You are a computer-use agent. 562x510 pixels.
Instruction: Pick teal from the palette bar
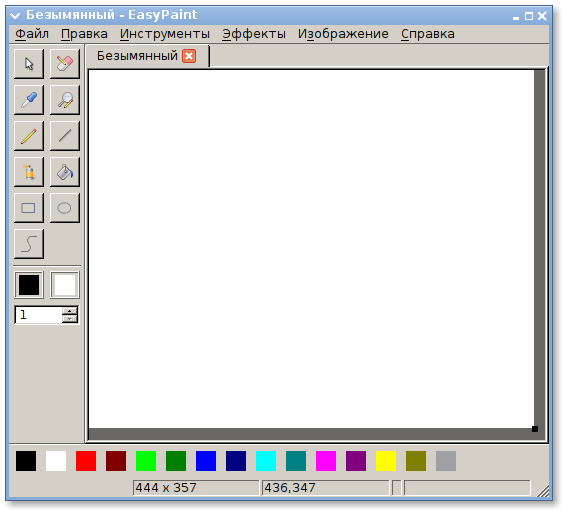296,461
